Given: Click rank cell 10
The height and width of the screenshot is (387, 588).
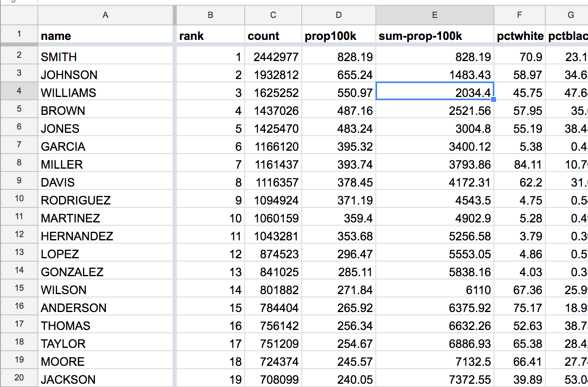Looking at the screenshot, I should (x=211, y=217).
